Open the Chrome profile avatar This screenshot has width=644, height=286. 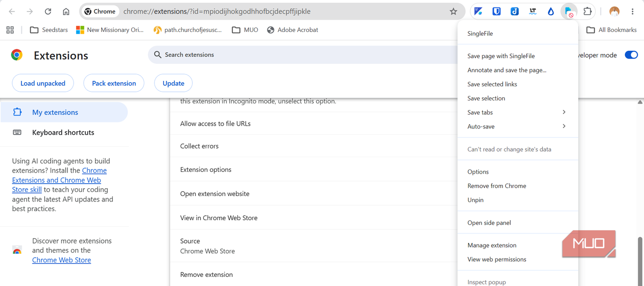(614, 11)
